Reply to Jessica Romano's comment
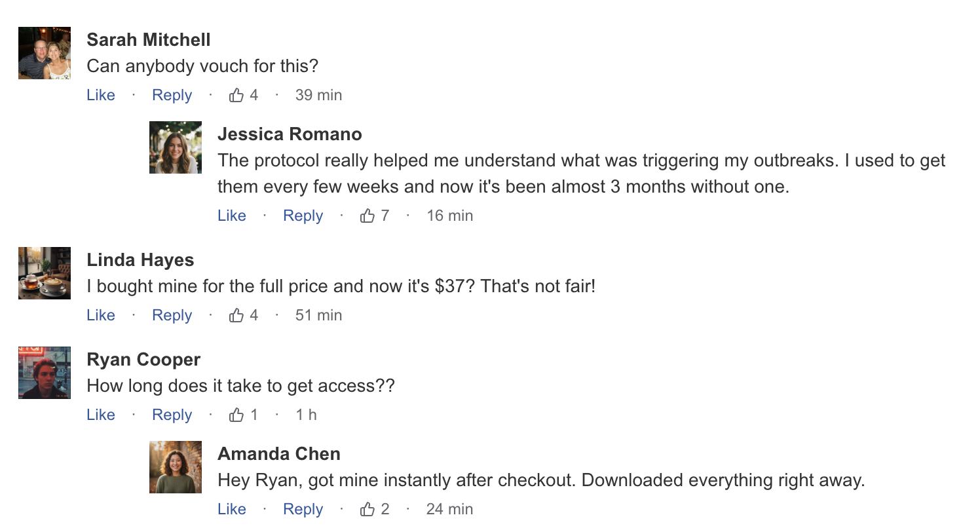 [x=303, y=216]
